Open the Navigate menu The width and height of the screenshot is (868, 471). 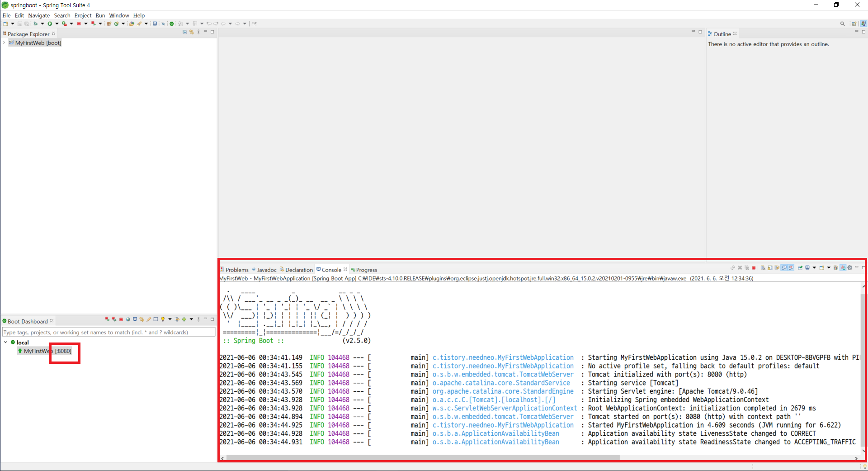[39, 15]
